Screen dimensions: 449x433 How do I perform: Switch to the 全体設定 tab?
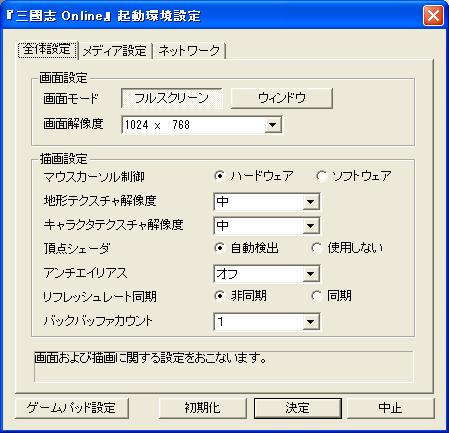[x=47, y=50]
